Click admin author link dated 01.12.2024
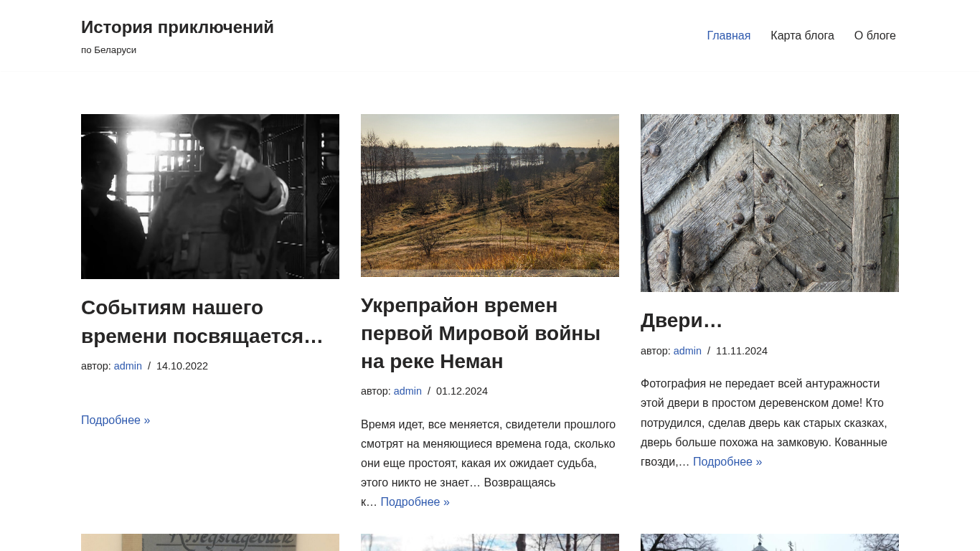The width and height of the screenshot is (980, 551). (x=407, y=391)
